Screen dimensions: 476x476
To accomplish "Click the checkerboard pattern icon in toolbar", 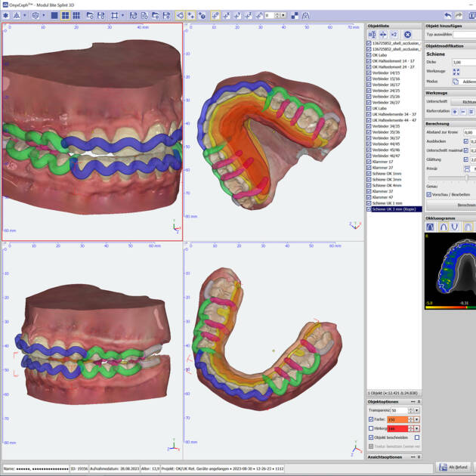I will pos(295,15).
